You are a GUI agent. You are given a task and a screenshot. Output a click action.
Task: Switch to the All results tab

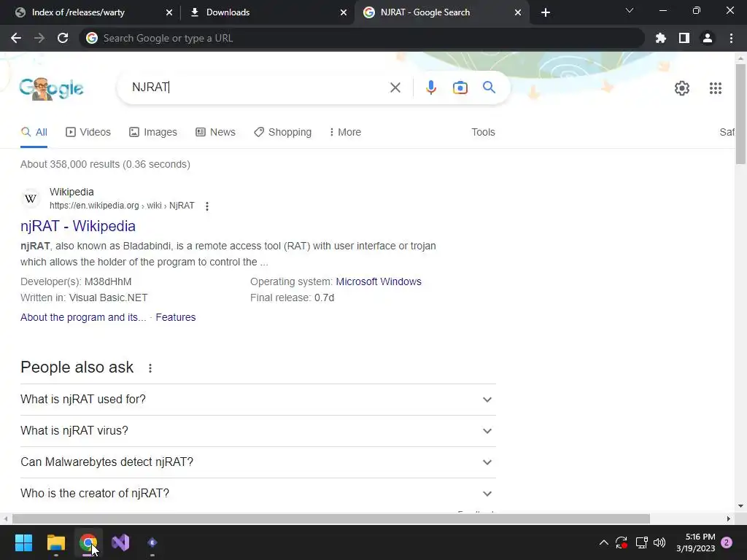[x=34, y=132]
